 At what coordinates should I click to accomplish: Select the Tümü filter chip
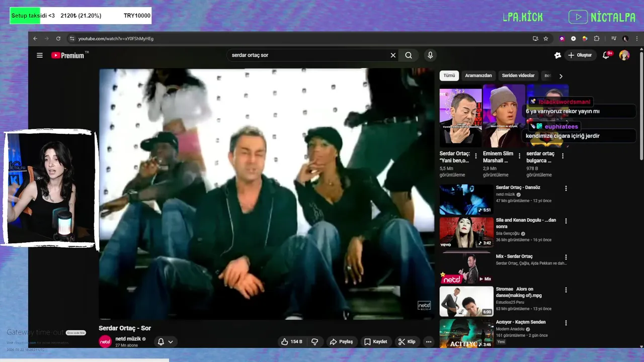449,76
